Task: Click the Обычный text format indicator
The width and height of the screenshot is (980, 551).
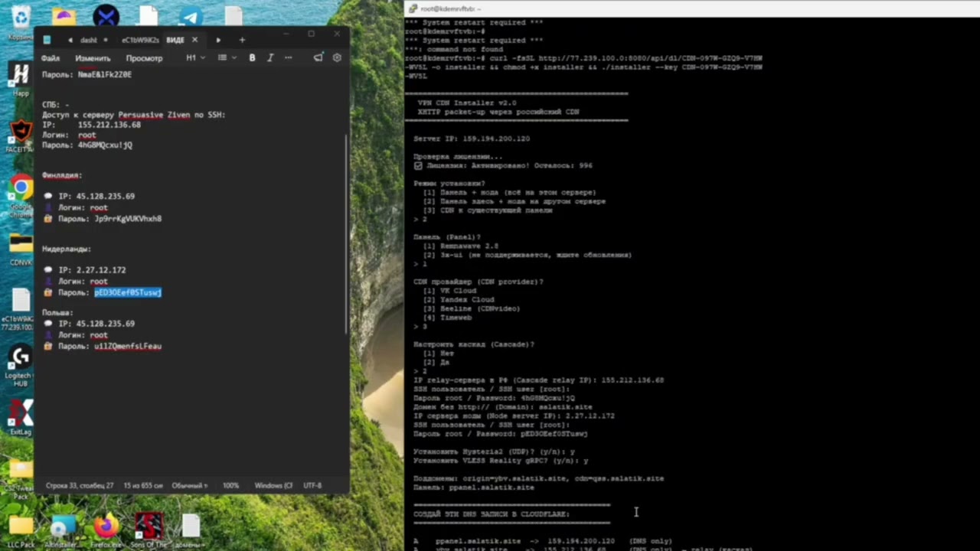Action: click(190, 486)
